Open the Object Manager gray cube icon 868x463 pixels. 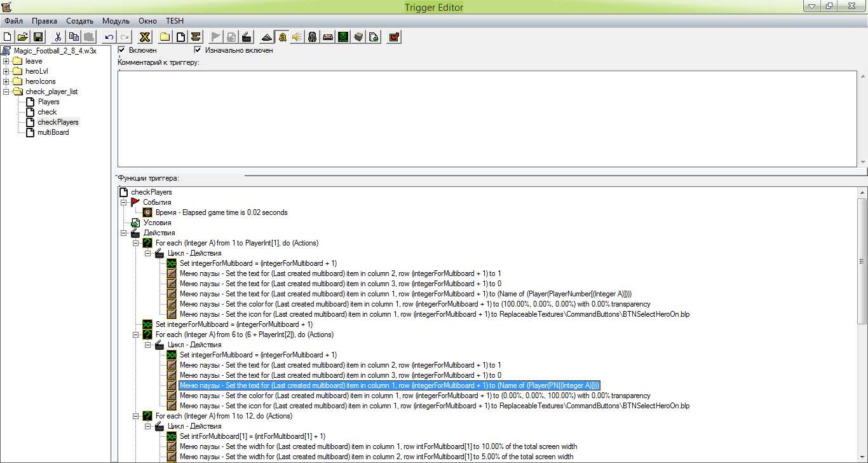(358, 37)
